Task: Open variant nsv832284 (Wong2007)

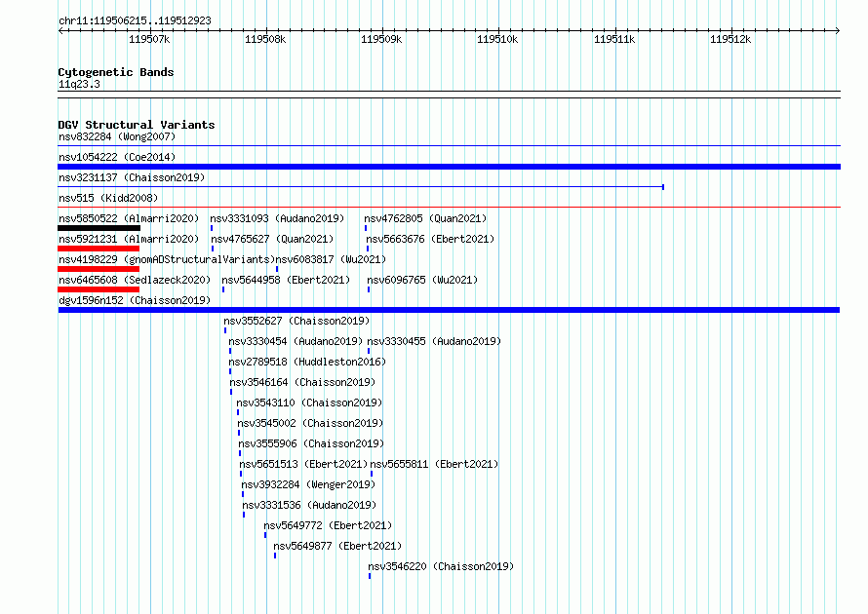Action: (x=117, y=136)
